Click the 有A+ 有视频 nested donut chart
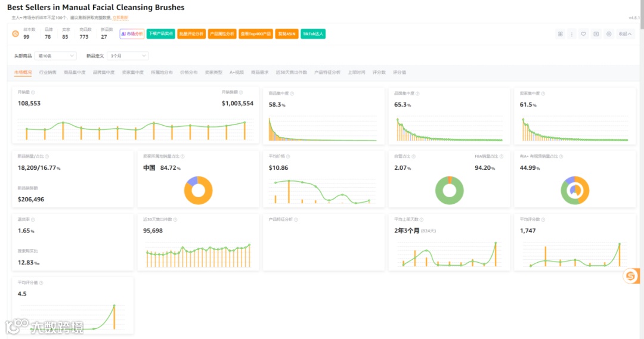The width and height of the screenshot is (644, 339). (575, 191)
